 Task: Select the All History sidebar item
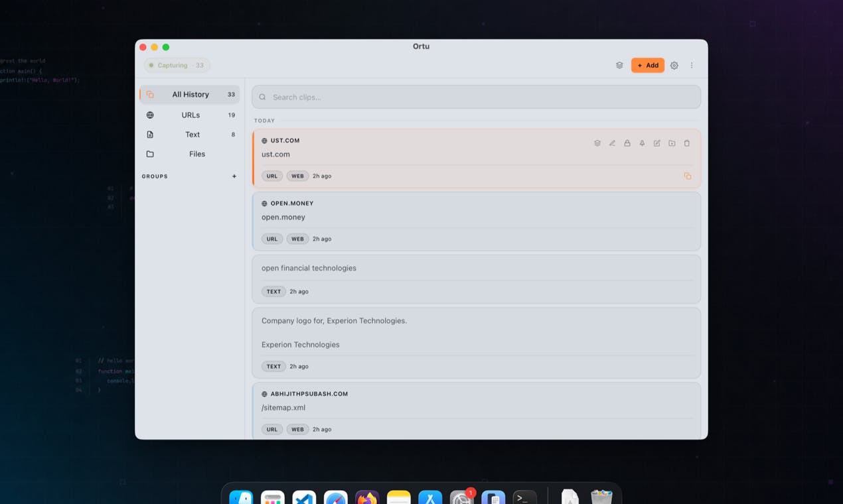[189, 94]
